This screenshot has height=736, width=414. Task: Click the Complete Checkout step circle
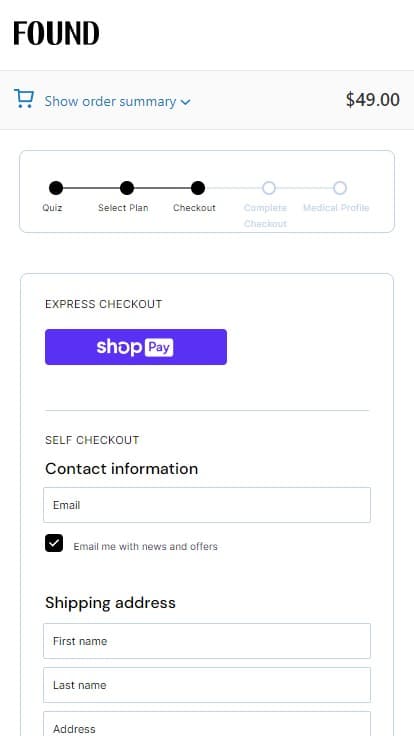coord(269,188)
